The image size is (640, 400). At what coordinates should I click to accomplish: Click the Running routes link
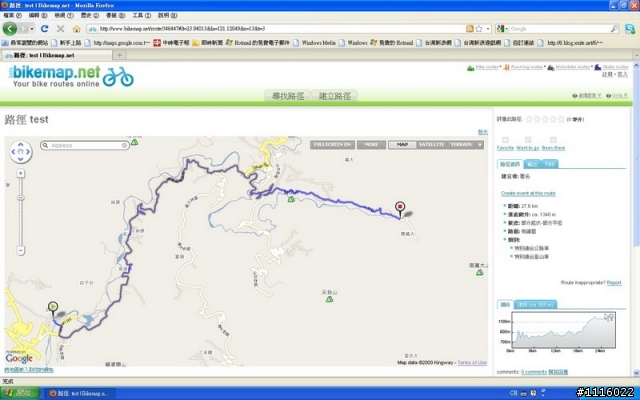[527, 67]
